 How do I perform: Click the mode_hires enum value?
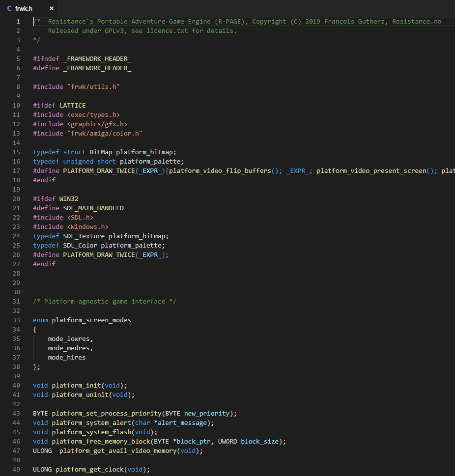click(x=67, y=357)
